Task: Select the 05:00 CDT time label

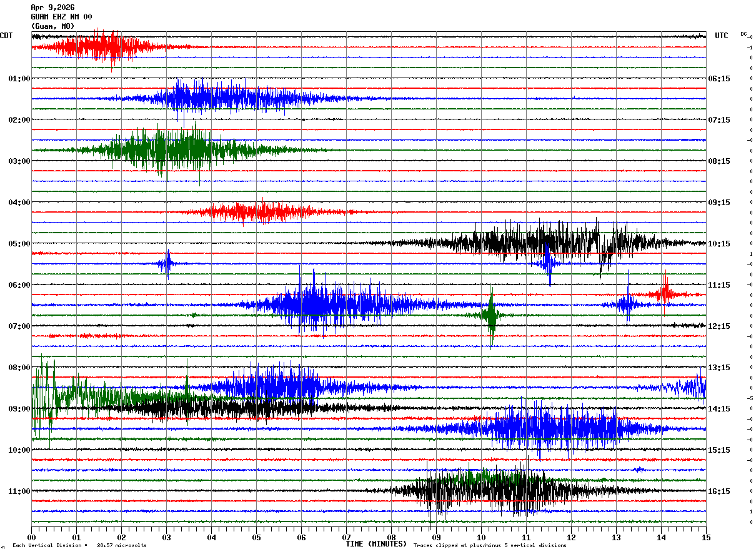Action: tap(19, 244)
